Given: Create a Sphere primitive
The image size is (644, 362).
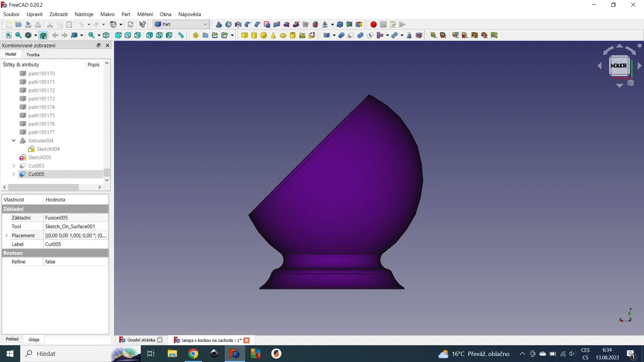Looking at the screenshot, I should click(264, 35).
